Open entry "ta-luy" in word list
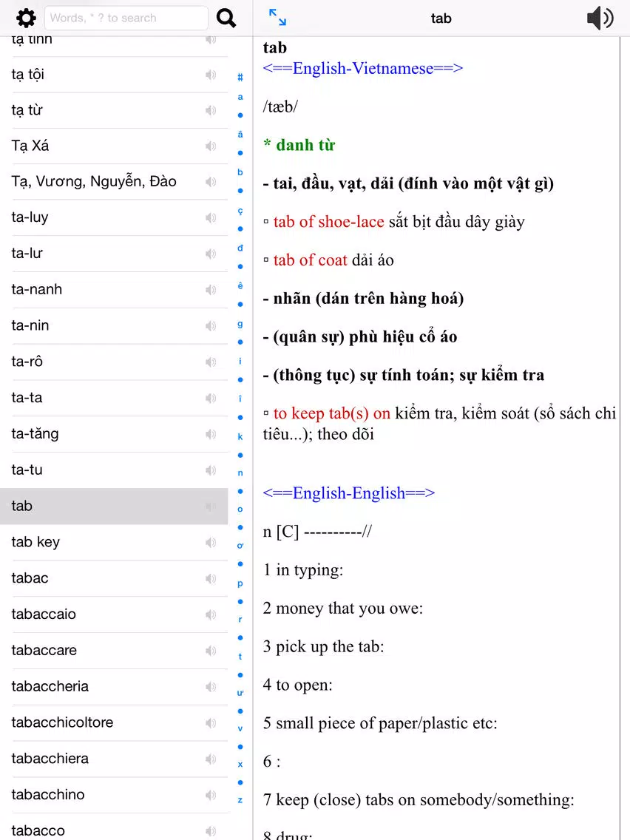Screen dimensions: 630x840 pyautogui.click(x=114, y=217)
